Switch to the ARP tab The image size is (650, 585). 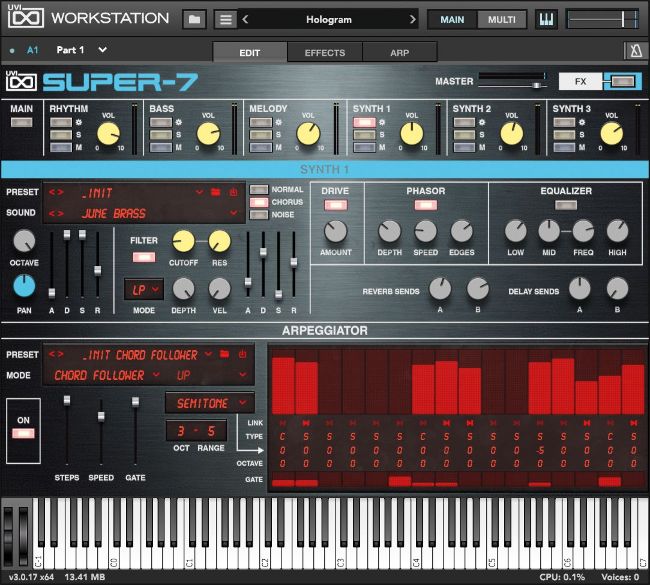pos(400,53)
